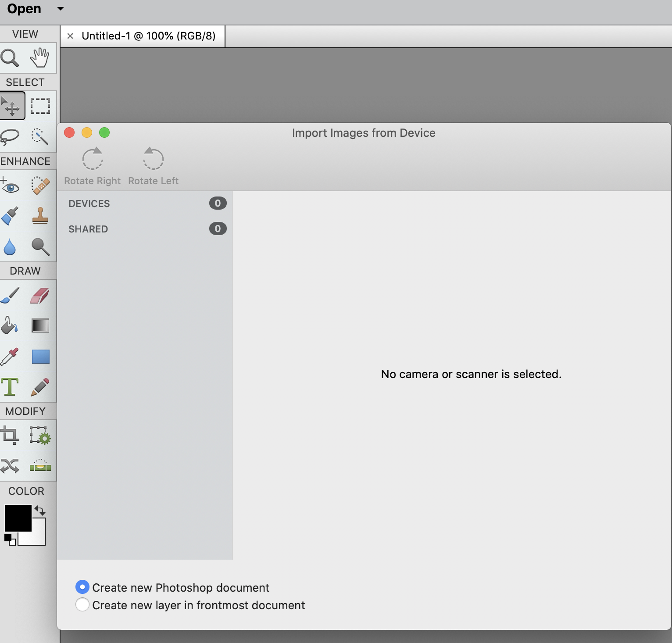Select the Eraser tool
Screen dimensions: 672x643
[x=40, y=296]
